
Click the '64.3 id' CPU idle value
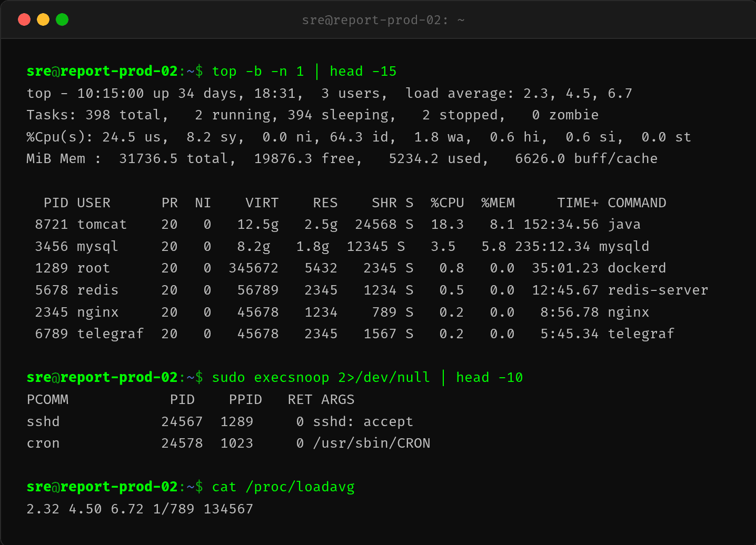359,137
